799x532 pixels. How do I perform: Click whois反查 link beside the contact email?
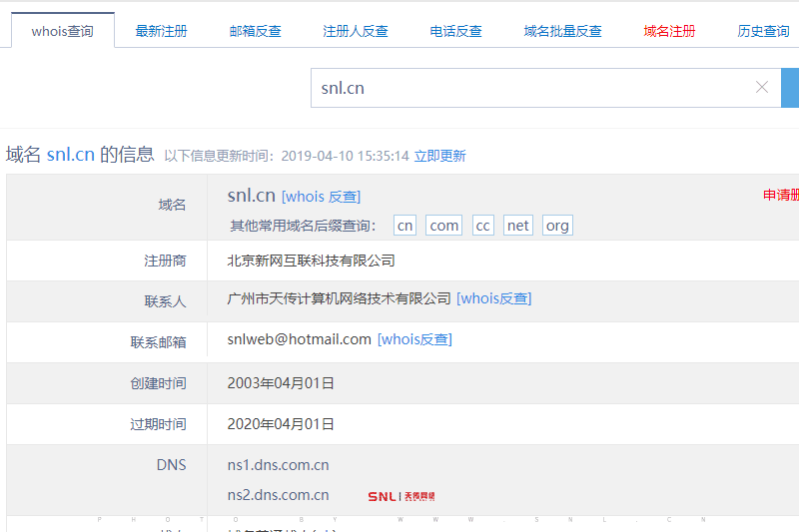[414, 339]
